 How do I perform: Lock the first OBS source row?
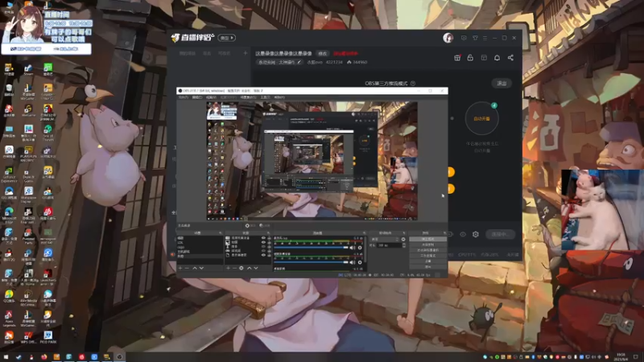coord(270,238)
